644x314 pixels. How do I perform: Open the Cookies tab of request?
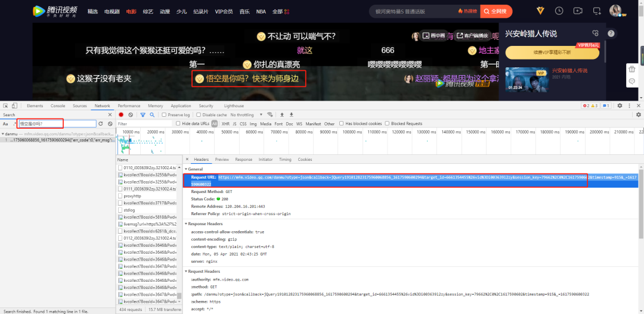click(x=305, y=159)
